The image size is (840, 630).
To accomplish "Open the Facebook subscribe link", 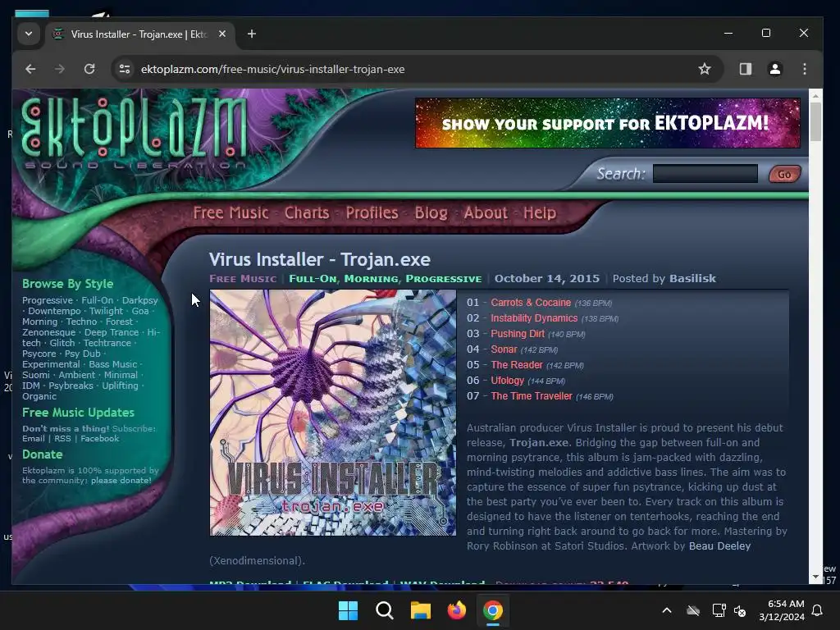I will (99, 439).
